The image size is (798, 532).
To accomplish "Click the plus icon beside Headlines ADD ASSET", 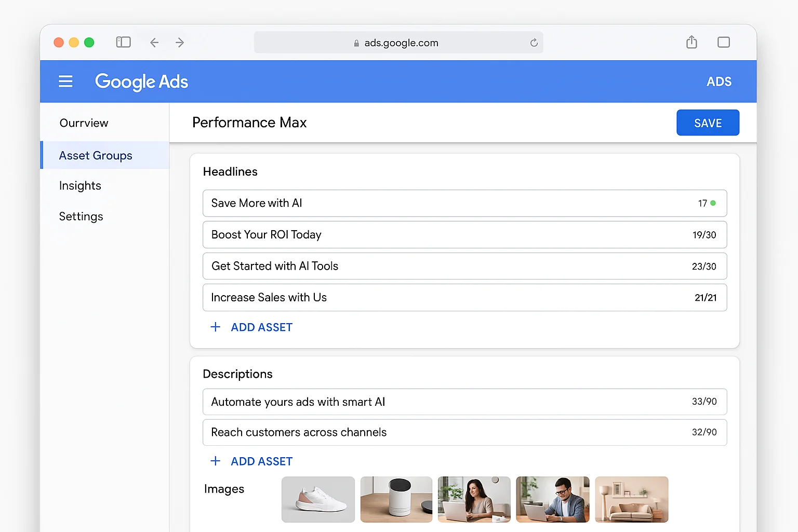I will (216, 327).
